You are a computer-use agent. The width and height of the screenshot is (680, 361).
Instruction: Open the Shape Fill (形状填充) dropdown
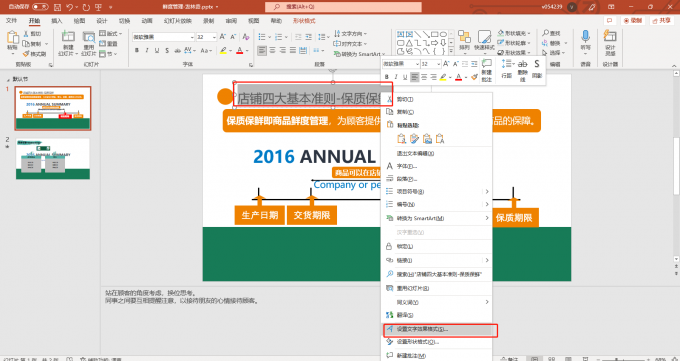coord(515,33)
